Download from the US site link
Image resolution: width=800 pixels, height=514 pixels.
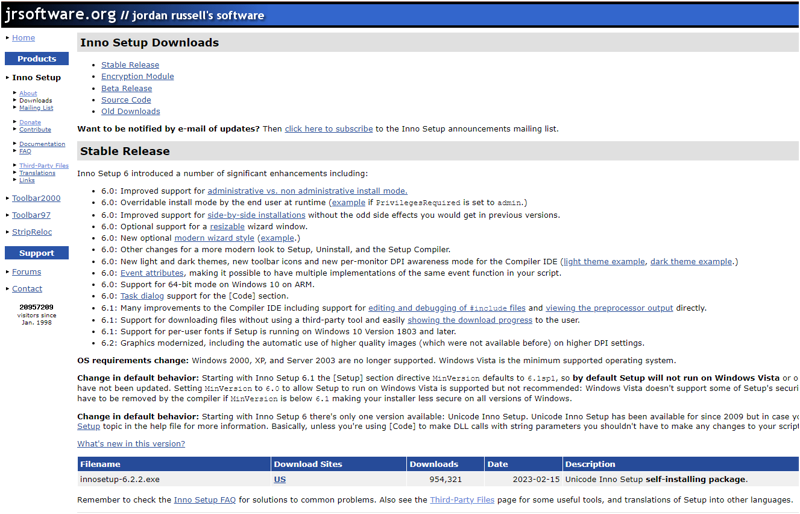pos(280,479)
